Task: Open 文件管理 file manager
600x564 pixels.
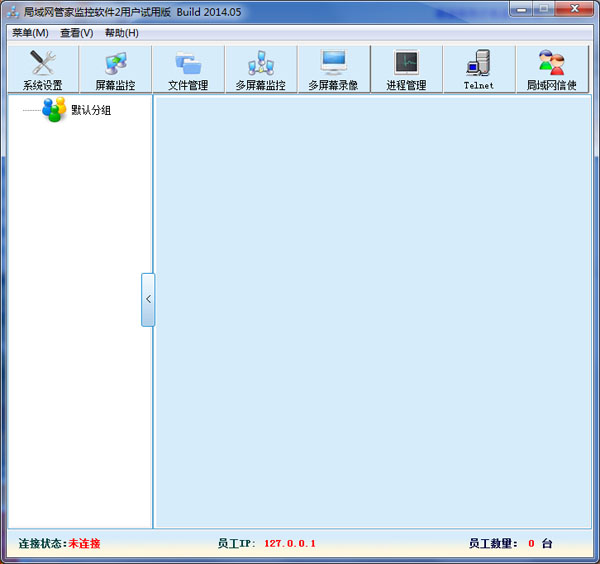Action: pyautogui.click(x=188, y=70)
